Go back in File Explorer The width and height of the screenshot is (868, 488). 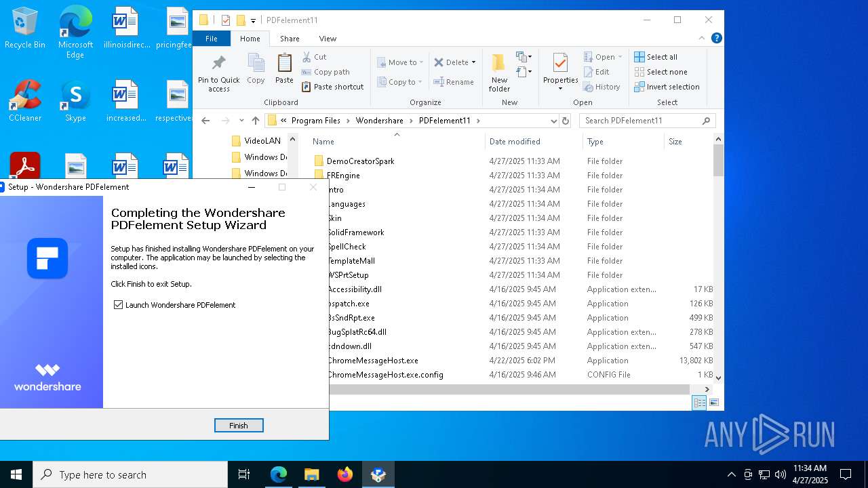(x=206, y=121)
